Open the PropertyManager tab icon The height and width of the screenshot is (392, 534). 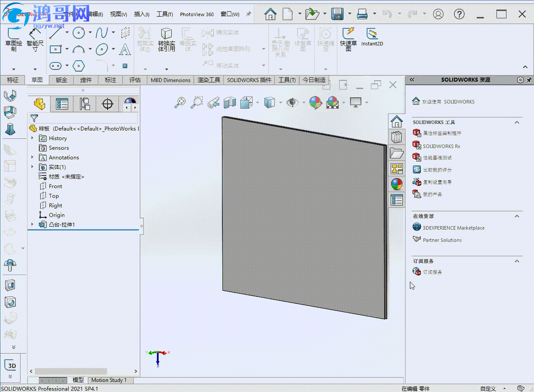click(62, 104)
